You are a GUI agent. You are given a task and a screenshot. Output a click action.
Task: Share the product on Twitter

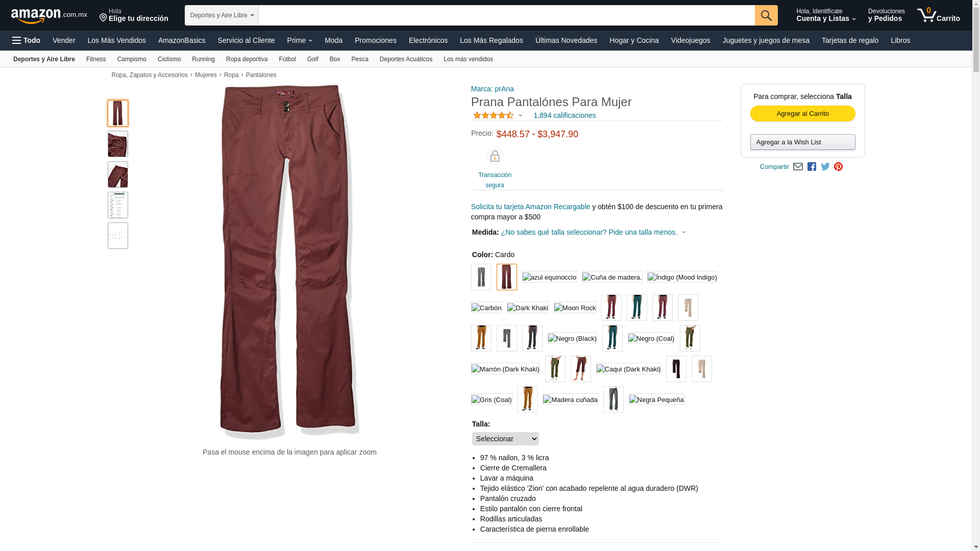coord(825,167)
